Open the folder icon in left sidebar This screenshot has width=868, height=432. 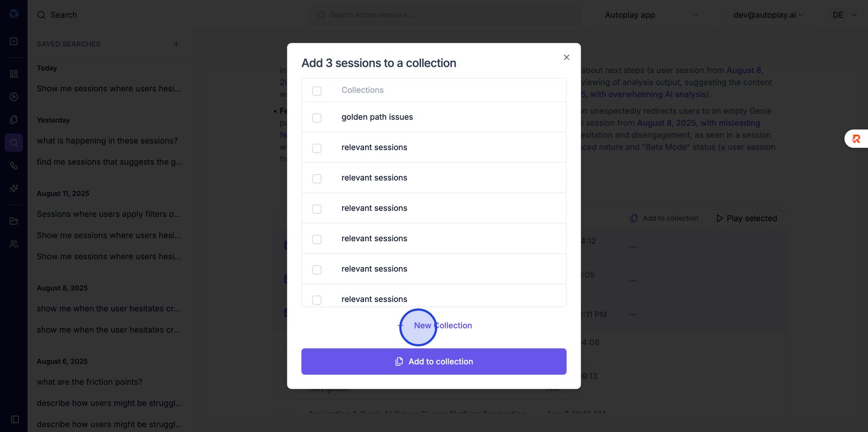14,221
